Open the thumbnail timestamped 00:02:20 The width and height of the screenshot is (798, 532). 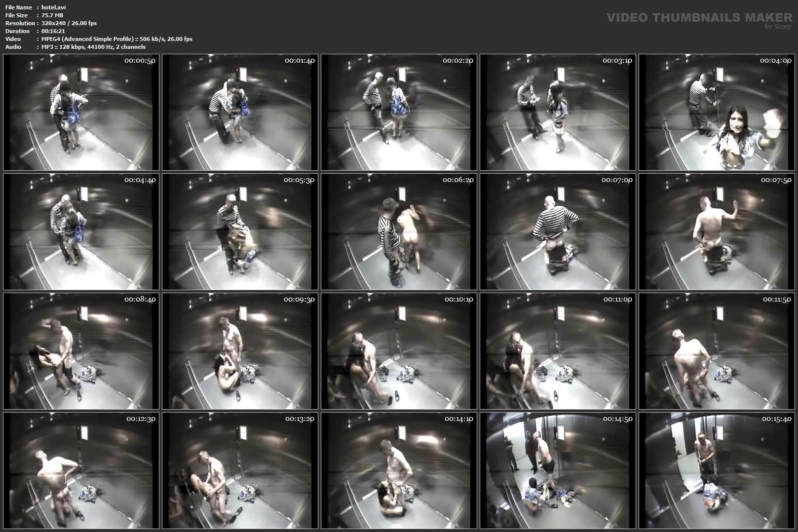(399, 112)
